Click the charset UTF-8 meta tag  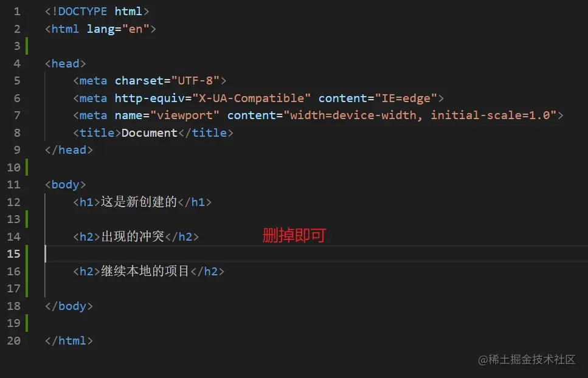point(150,80)
